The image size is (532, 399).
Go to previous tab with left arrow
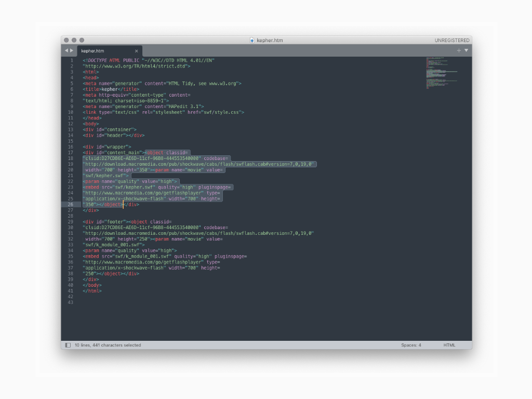66,50
